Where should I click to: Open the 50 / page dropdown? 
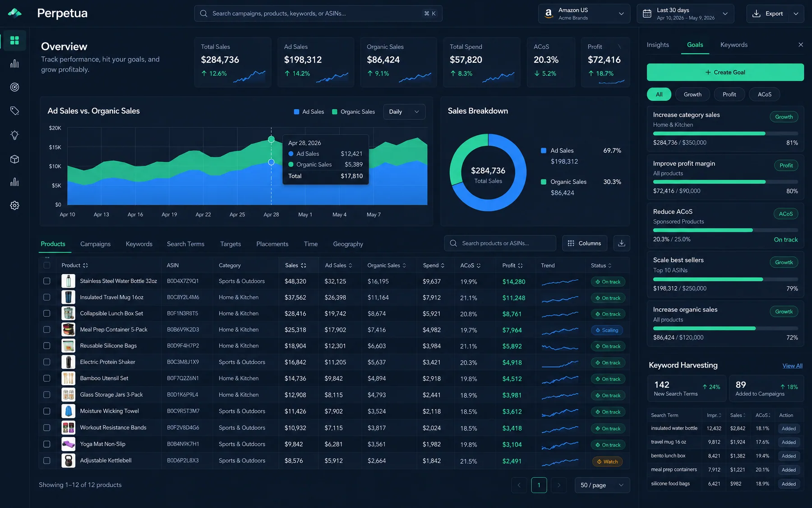tap(602, 485)
